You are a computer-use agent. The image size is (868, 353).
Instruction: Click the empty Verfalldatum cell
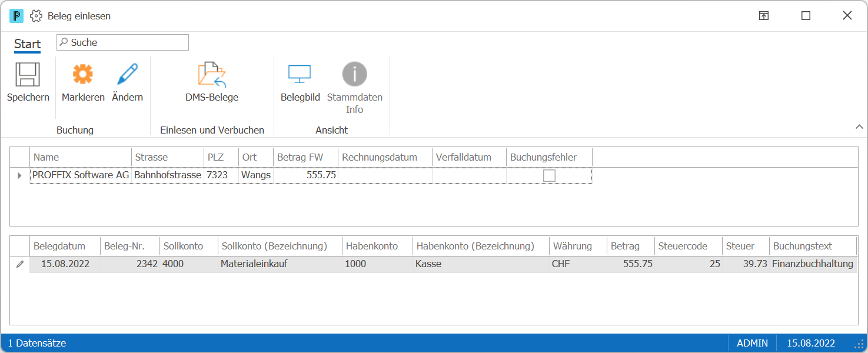470,175
